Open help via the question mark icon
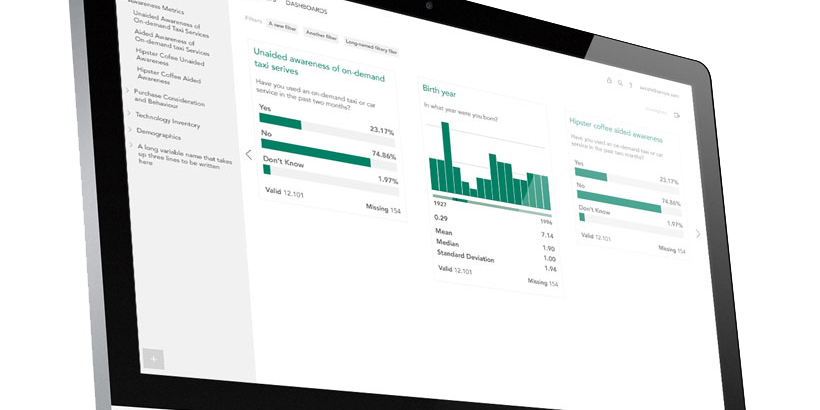The image size is (820, 410). click(x=632, y=86)
